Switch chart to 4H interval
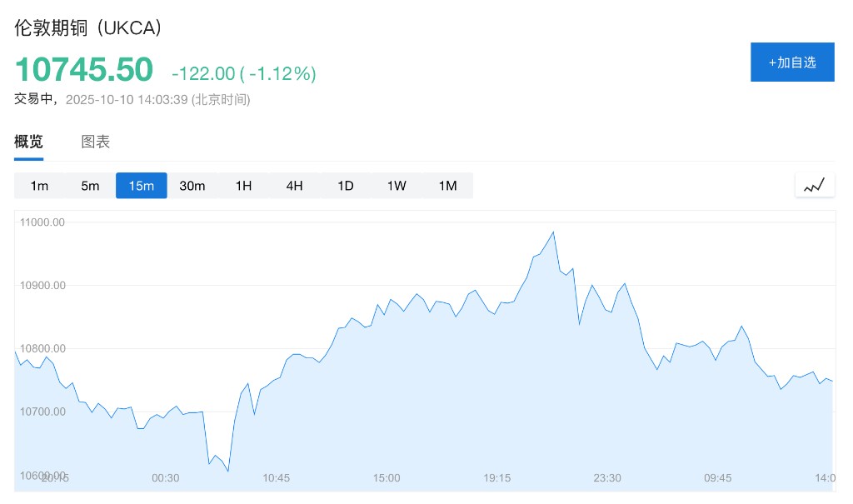This screenshot has height=504, width=853. (294, 186)
